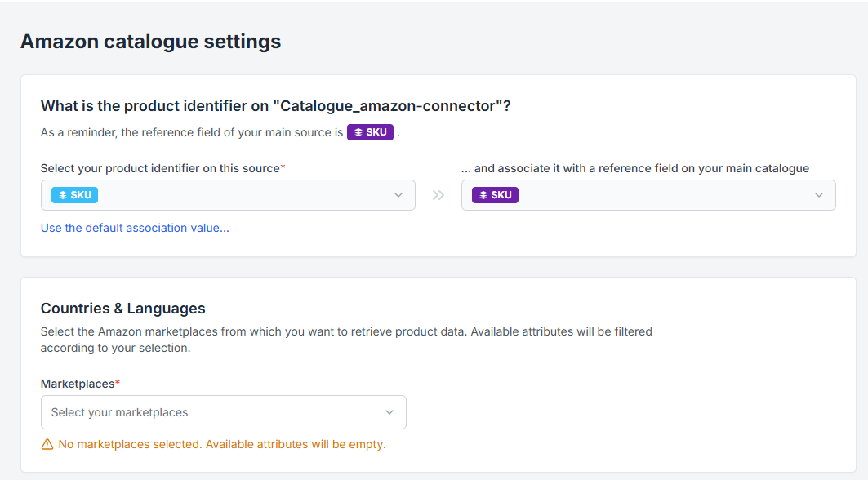Click the purple SKU badge in reminder text
The height and width of the screenshot is (480, 868).
click(371, 132)
